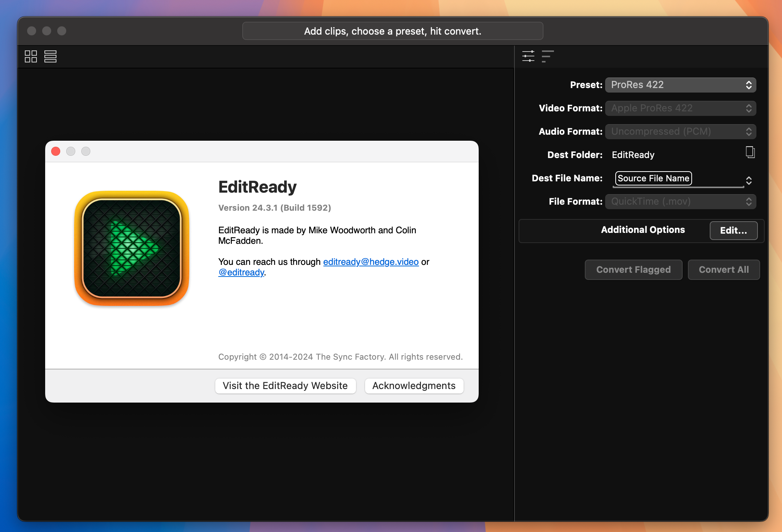Click the Copyright 2014-2024 Sync Factory text
The width and height of the screenshot is (782, 532).
(x=341, y=357)
